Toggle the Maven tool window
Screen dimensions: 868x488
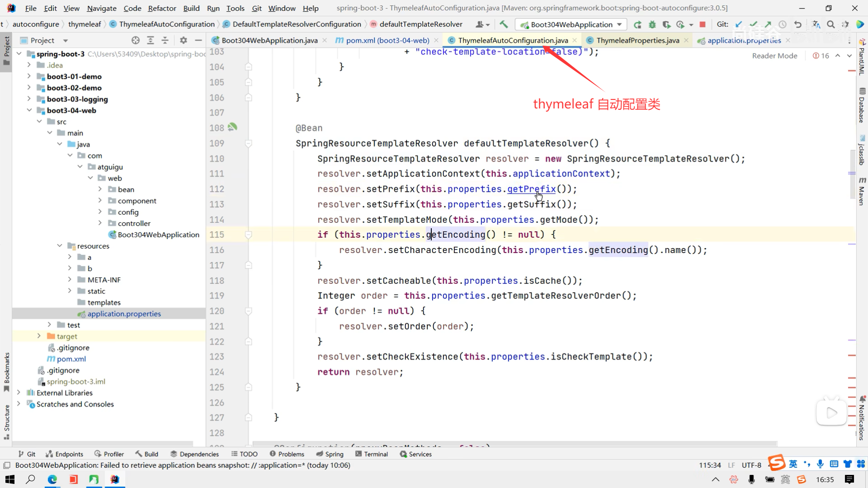coord(862,192)
